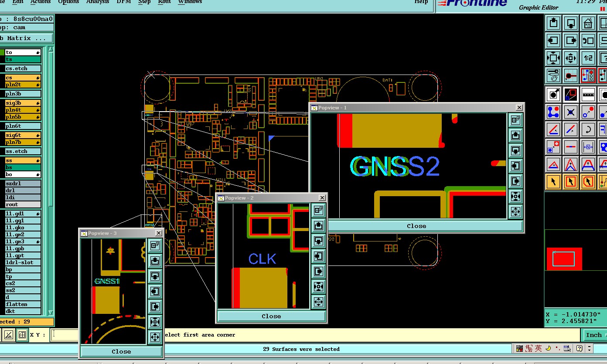Click the first zoom-area icon in Popview 1
Viewport: 607px width, 364px height.
pyautogui.click(x=515, y=120)
